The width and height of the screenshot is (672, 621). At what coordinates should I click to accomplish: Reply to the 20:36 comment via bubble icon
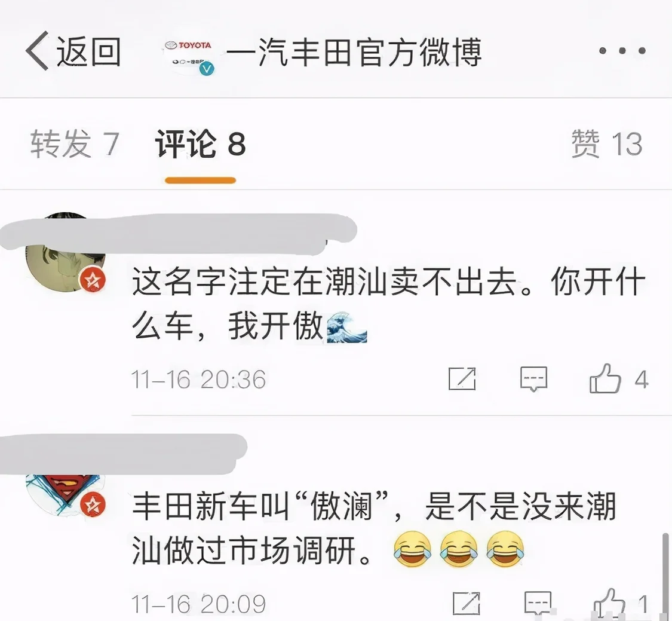pyautogui.click(x=533, y=379)
